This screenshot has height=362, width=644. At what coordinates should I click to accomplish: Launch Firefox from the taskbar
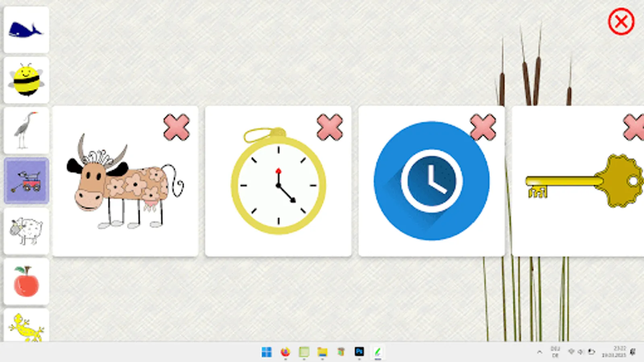coord(285,352)
